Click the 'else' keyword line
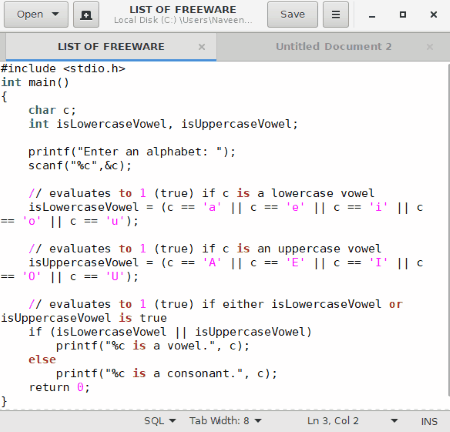The height and width of the screenshot is (432, 450). coord(42,359)
